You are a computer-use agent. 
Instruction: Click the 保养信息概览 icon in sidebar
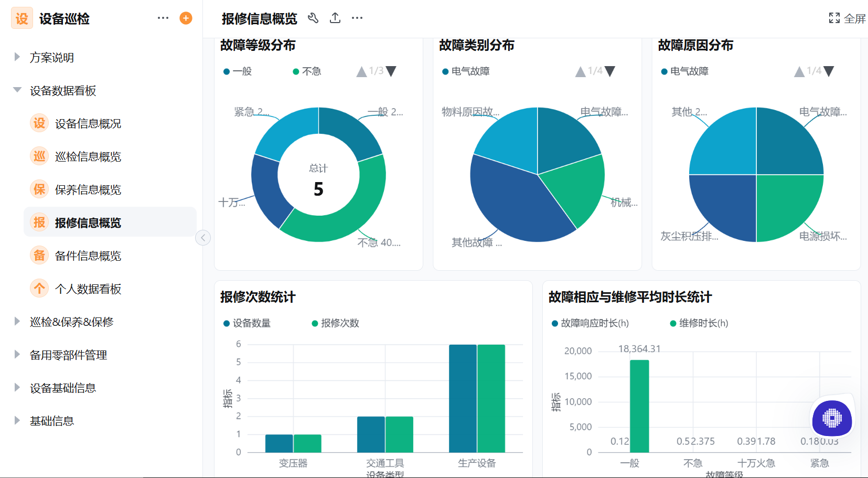(39, 189)
